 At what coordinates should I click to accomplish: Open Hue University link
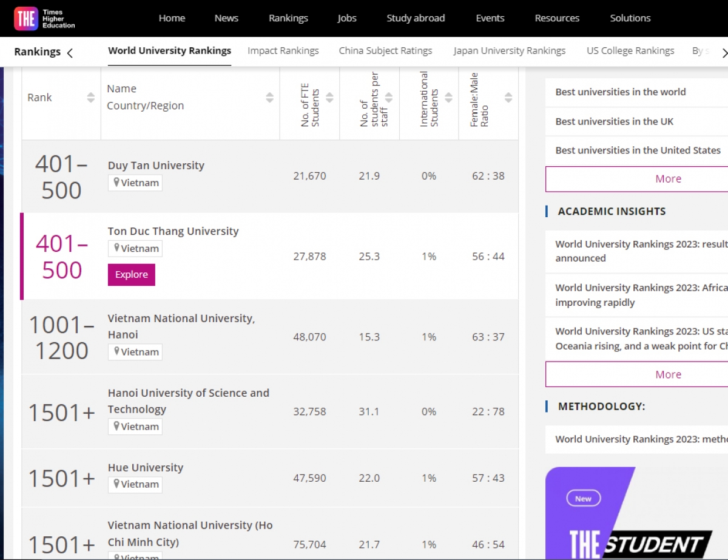click(146, 468)
